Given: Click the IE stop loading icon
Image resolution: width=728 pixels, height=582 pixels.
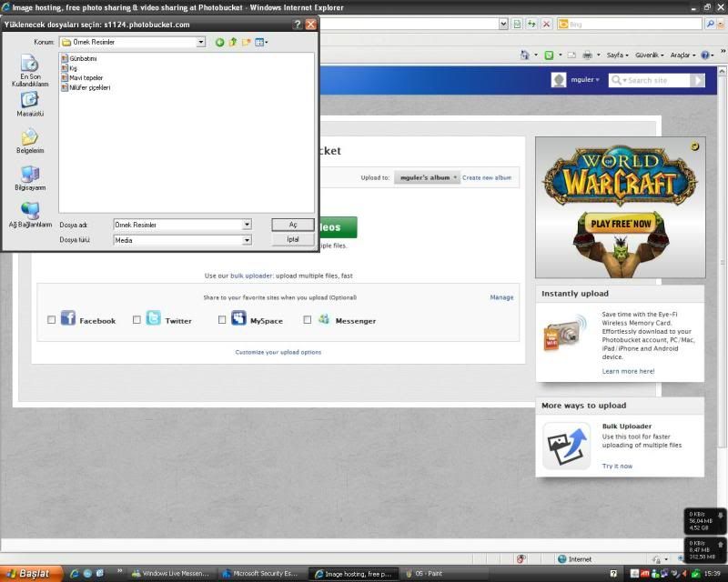Looking at the screenshot, I should point(547,25).
